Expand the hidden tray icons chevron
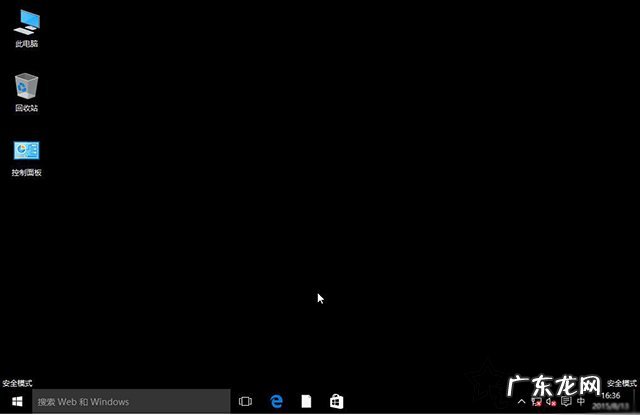Viewport: 640px width, 415px height. click(521, 402)
